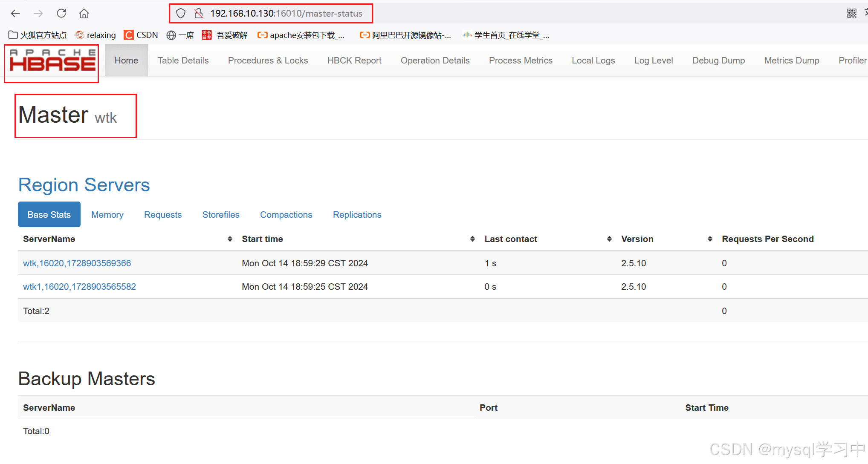Click the browser back arrow
Viewport: 868px width, 464px height.
pos(16,14)
